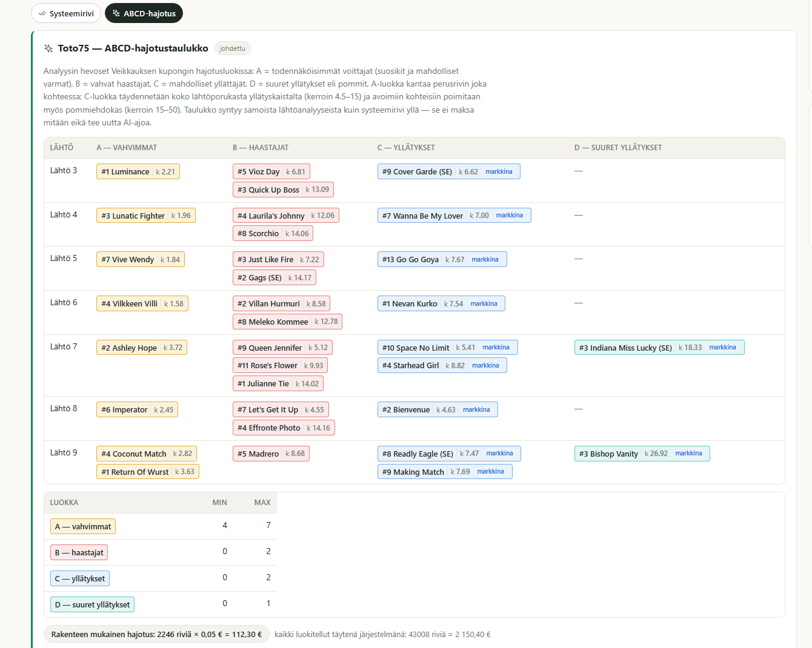The height and width of the screenshot is (648, 812).
Task: Click #8 Scorchio chip
Action: 273,233
